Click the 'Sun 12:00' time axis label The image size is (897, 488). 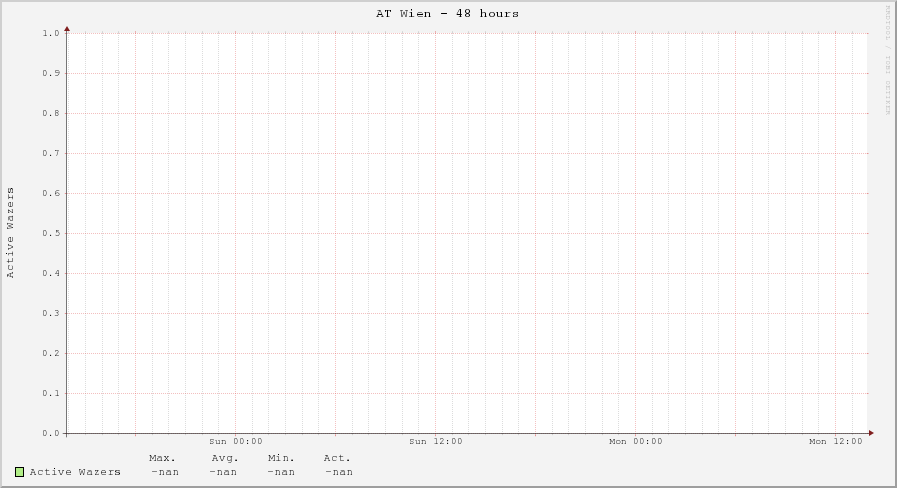point(436,441)
